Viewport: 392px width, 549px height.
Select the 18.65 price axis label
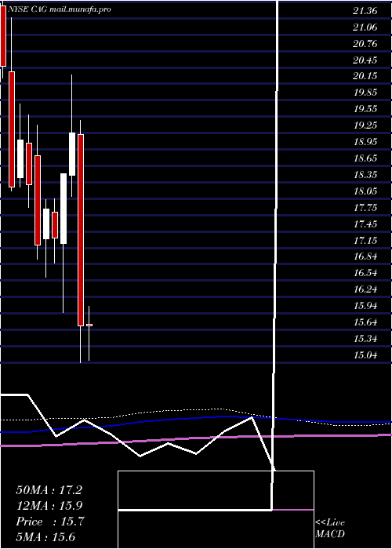[365, 158]
